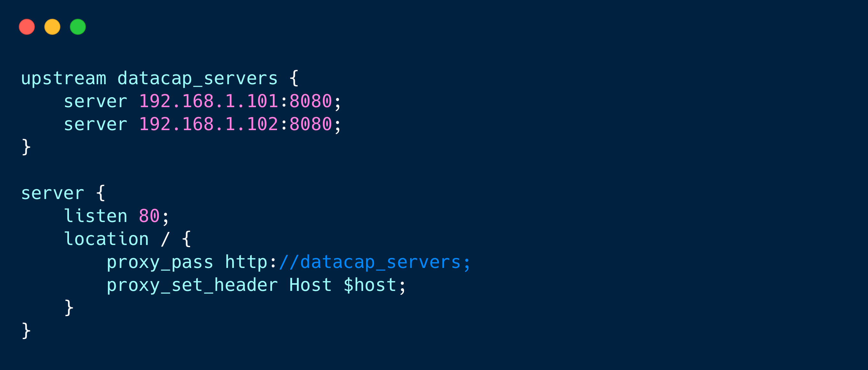Click the '$host' variable
The height and width of the screenshot is (370, 868).
pyautogui.click(x=370, y=285)
